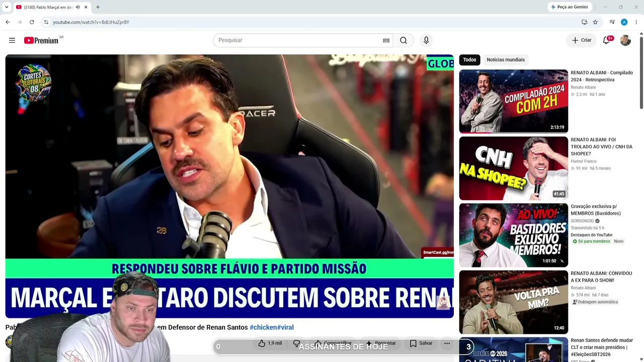Image resolution: width=644 pixels, height=362 pixels.
Task: Open the Eleições 2026 SBT video thumbnail
Action: (513, 349)
